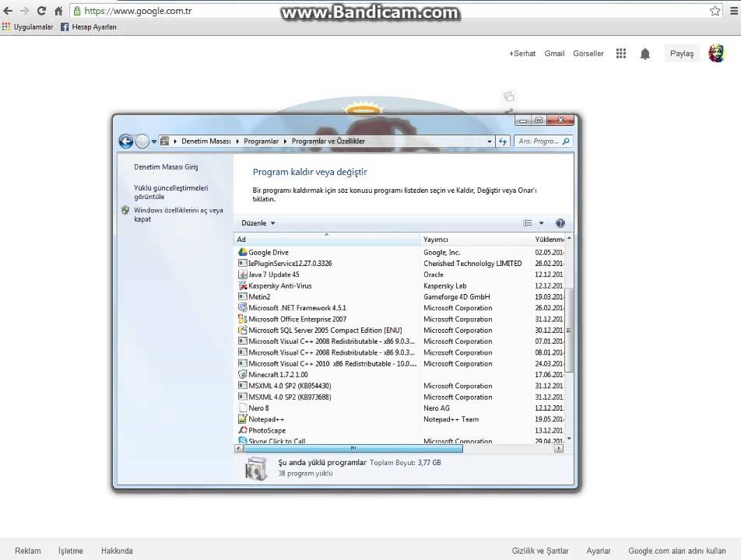Select Microsoft .NET Framework 4.5.1 row

click(x=401, y=308)
